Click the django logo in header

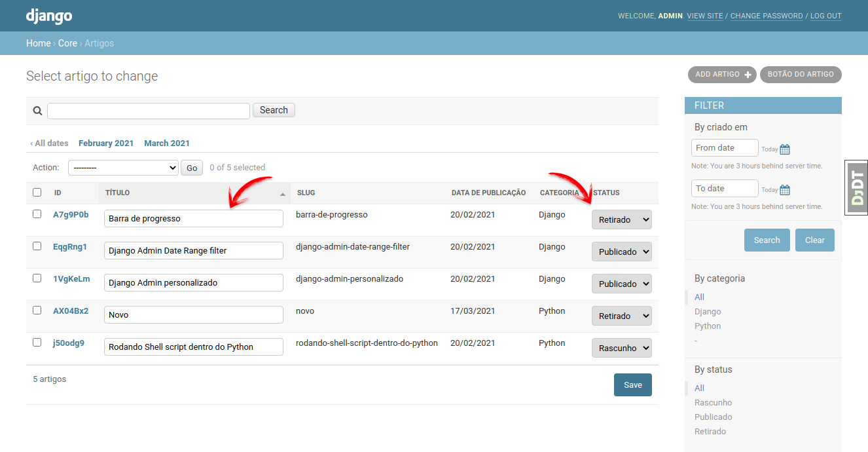pos(49,16)
